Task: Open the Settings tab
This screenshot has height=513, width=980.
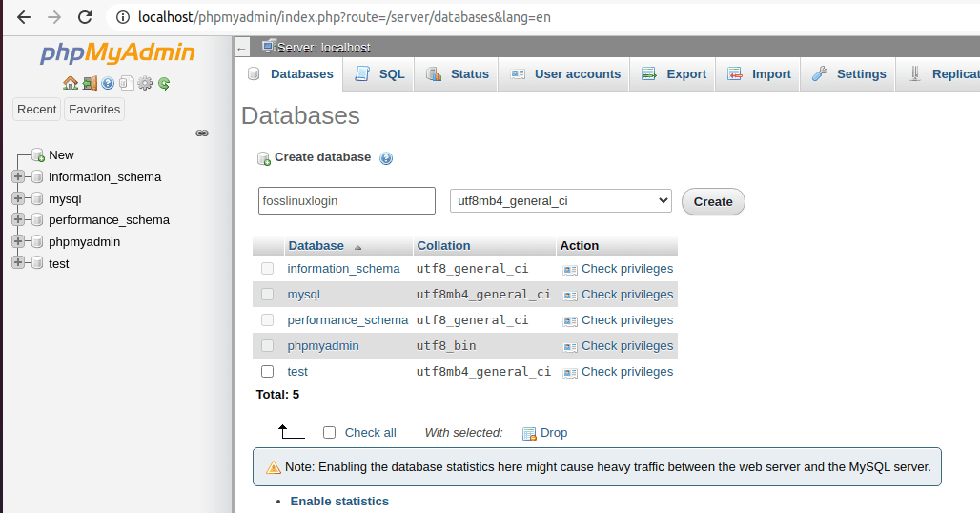Action: [x=848, y=73]
